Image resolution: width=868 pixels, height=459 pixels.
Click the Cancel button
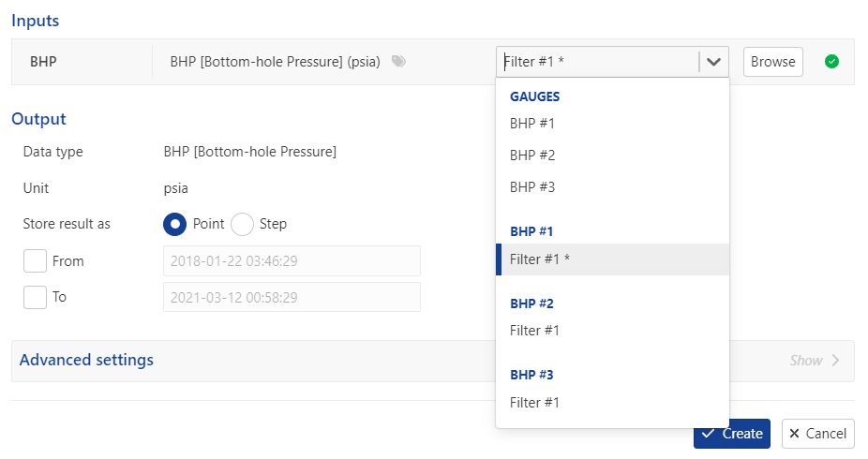pyautogui.click(x=818, y=434)
